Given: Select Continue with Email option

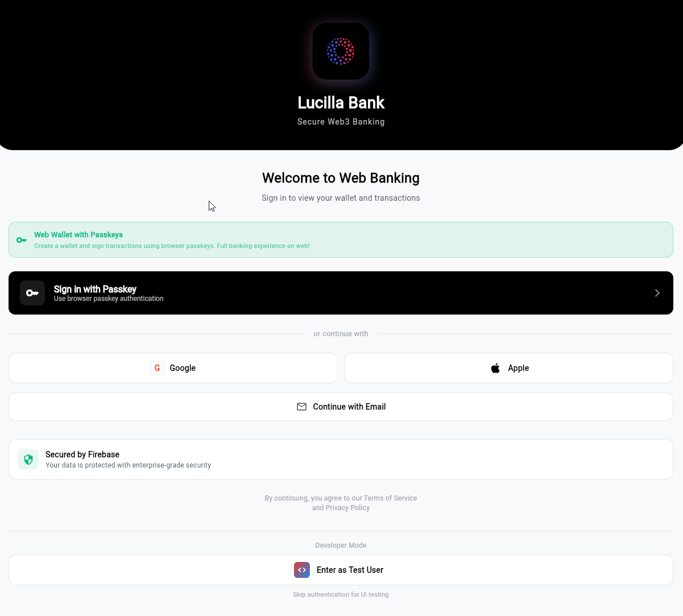Looking at the screenshot, I should (341, 407).
